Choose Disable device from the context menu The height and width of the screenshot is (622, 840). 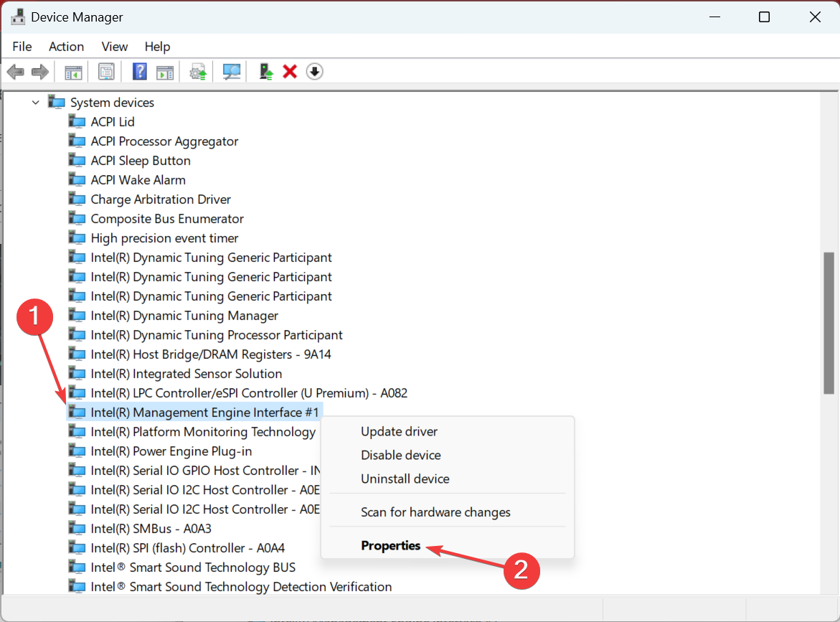click(x=448, y=455)
